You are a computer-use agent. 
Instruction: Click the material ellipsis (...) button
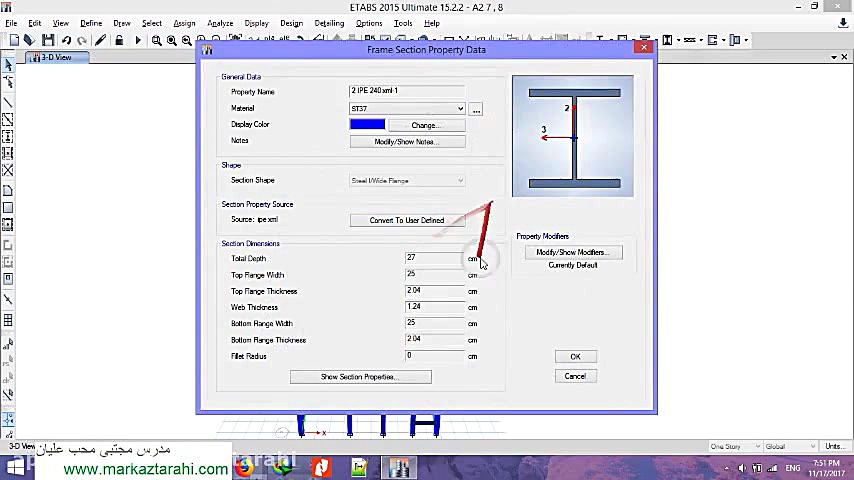(x=476, y=109)
